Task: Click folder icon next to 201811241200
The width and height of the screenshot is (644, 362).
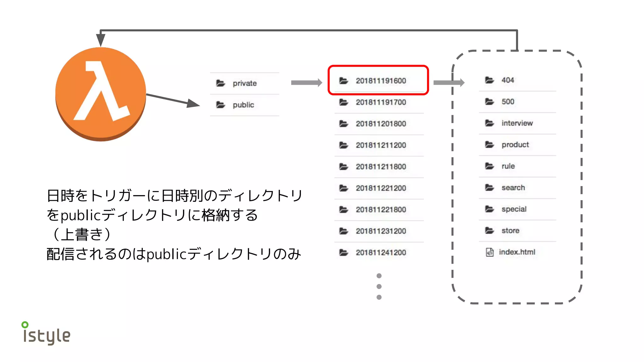Action: [x=344, y=252]
